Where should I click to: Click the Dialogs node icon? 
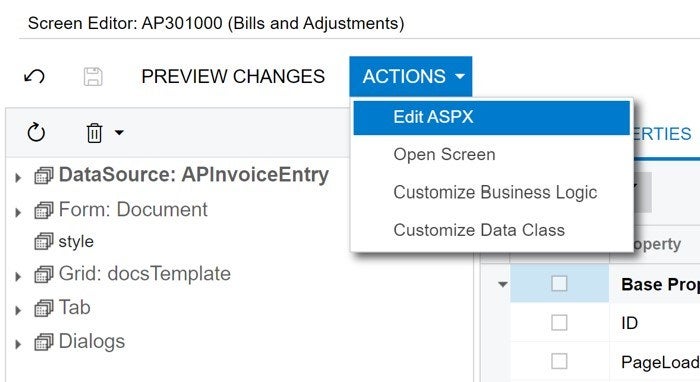(43, 342)
